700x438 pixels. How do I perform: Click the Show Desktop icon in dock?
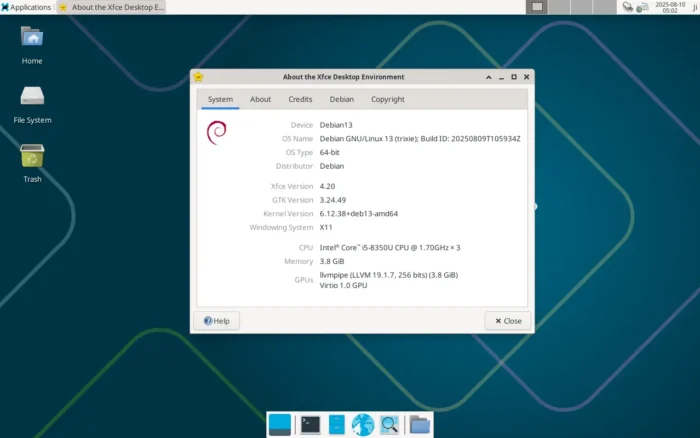pos(280,425)
